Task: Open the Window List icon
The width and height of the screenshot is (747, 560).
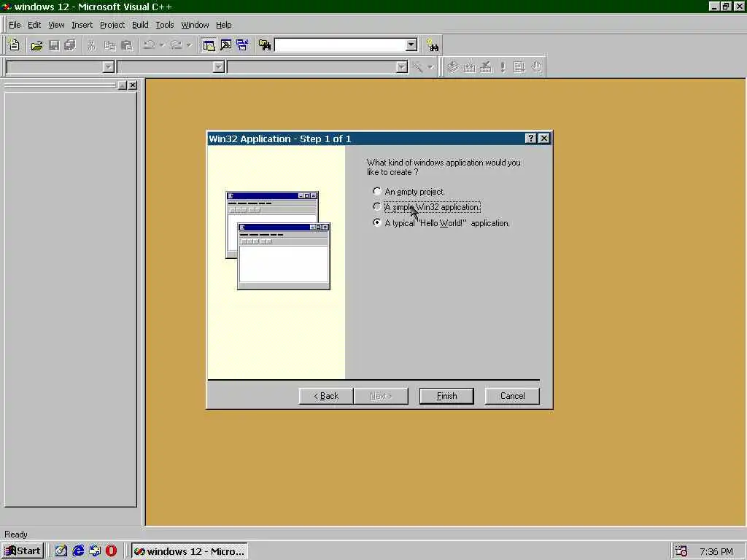Action: tap(242, 45)
